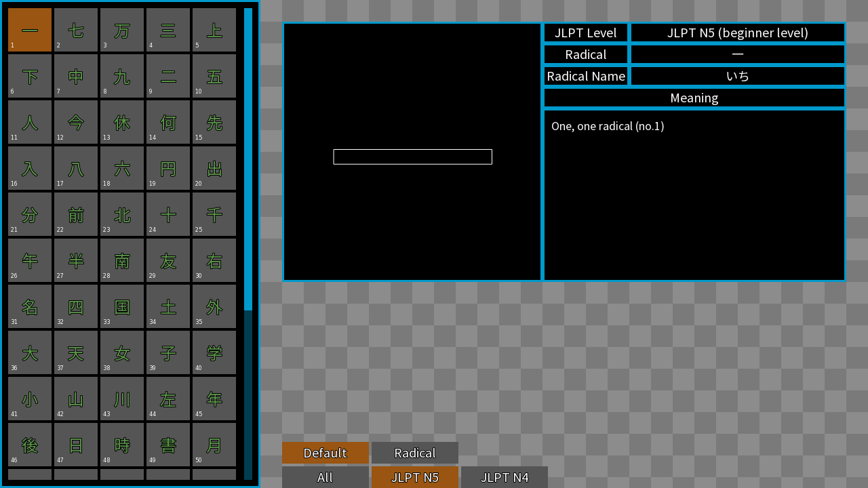Select the kanji 年 tile
This screenshot has width=868, height=488.
[214, 399]
